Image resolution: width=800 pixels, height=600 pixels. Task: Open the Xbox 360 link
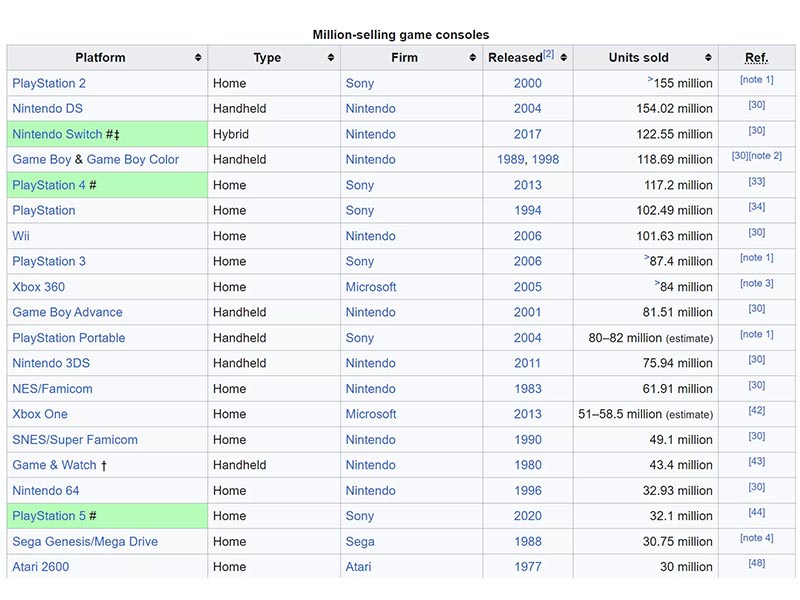pos(39,287)
